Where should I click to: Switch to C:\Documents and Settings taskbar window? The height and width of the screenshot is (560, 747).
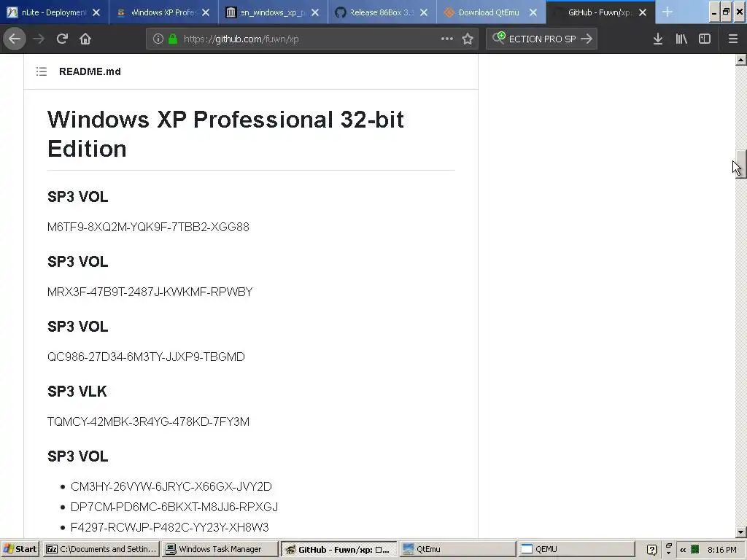pyautogui.click(x=101, y=549)
